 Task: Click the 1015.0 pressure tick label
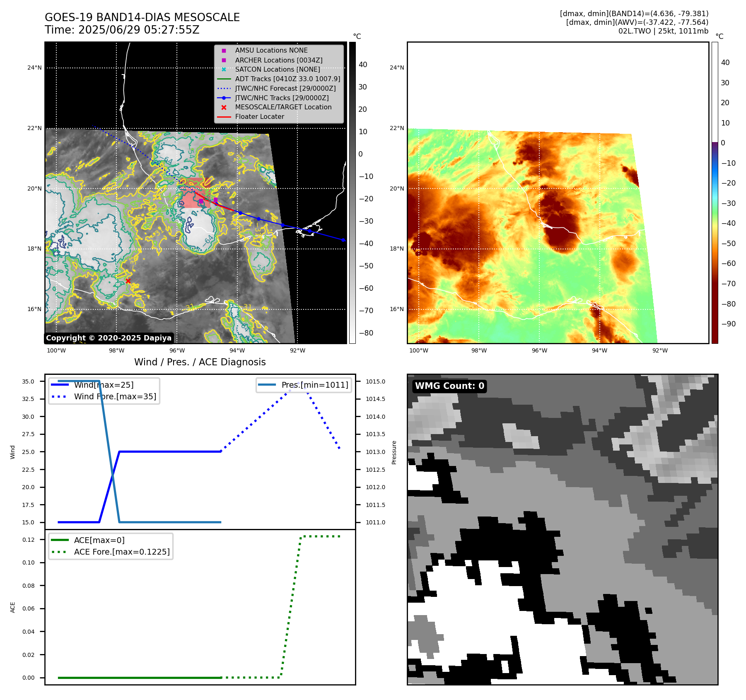click(x=375, y=381)
